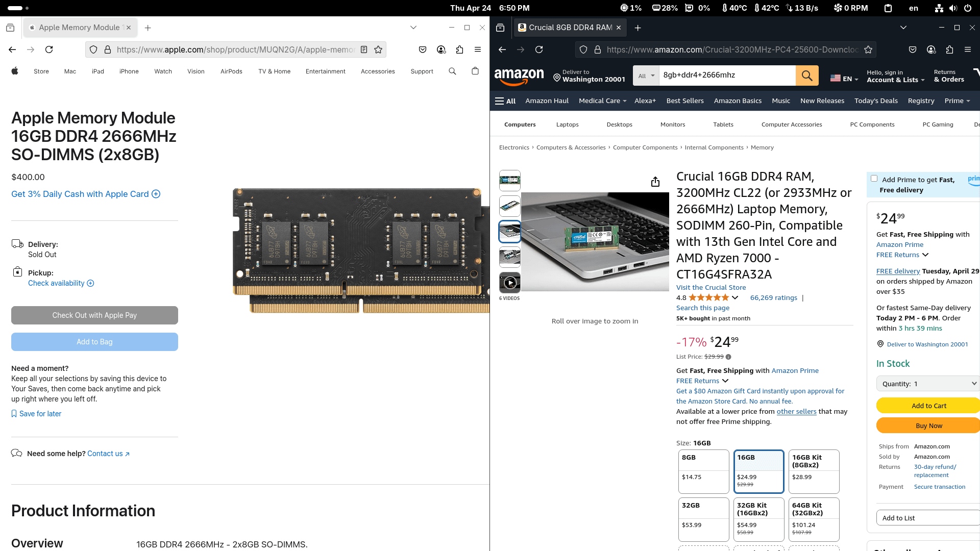Expand the Medical Care menu
This screenshot has width=980, height=551.
603,101
